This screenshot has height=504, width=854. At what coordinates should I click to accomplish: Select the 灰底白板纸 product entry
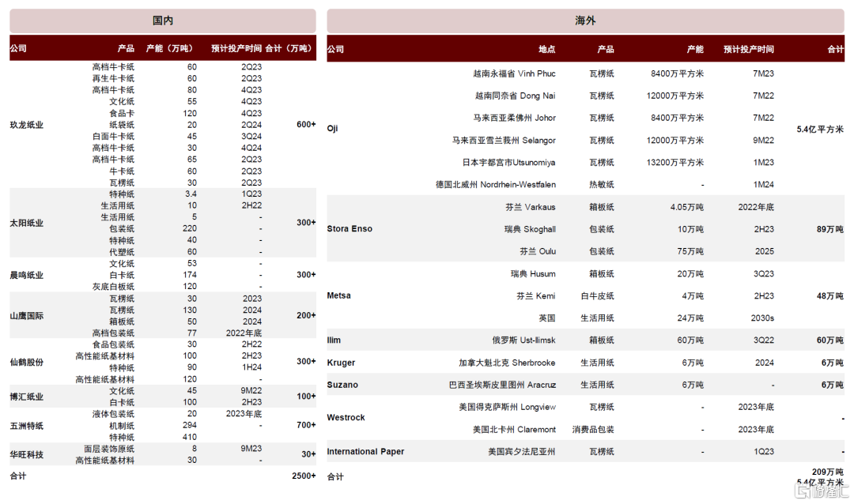(113, 286)
